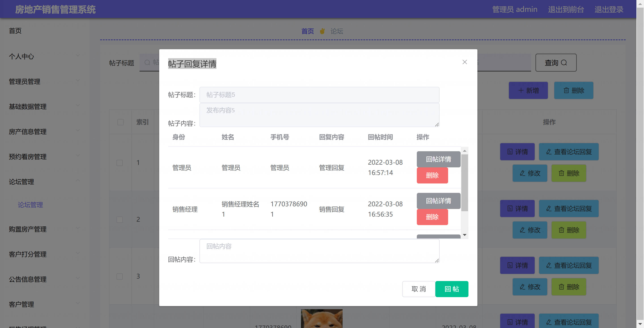Click the green 回帖 submit button
This screenshot has height=328, width=644.
click(451, 289)
